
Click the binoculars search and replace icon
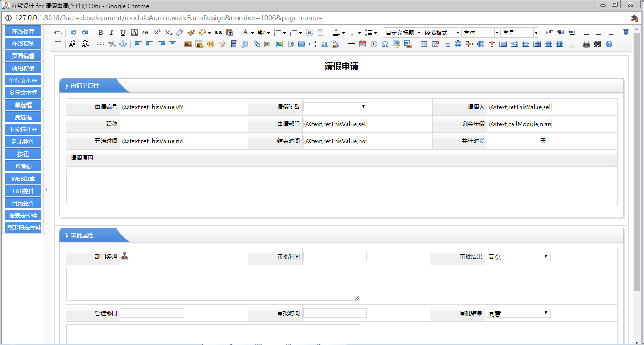598,44
